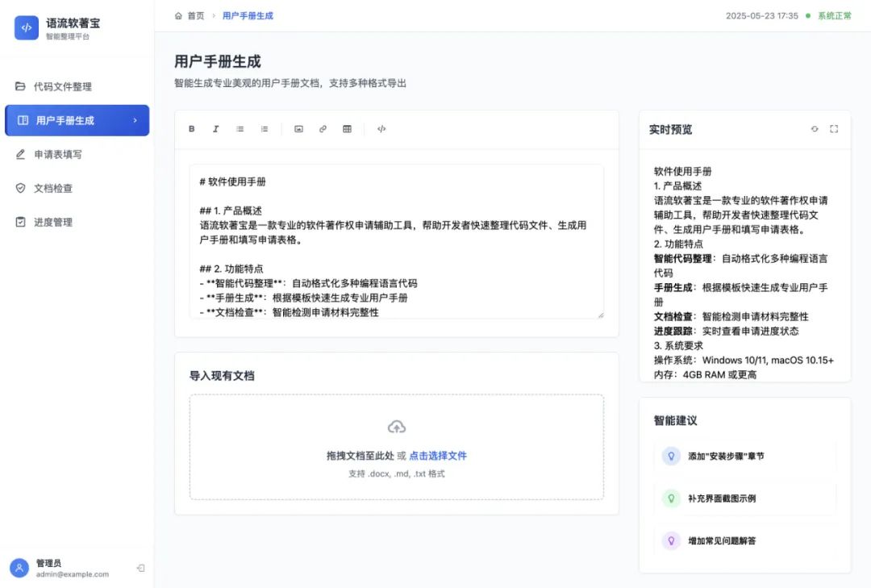Insert an image into the manual

pyautogui.click(x=298, y=128)
